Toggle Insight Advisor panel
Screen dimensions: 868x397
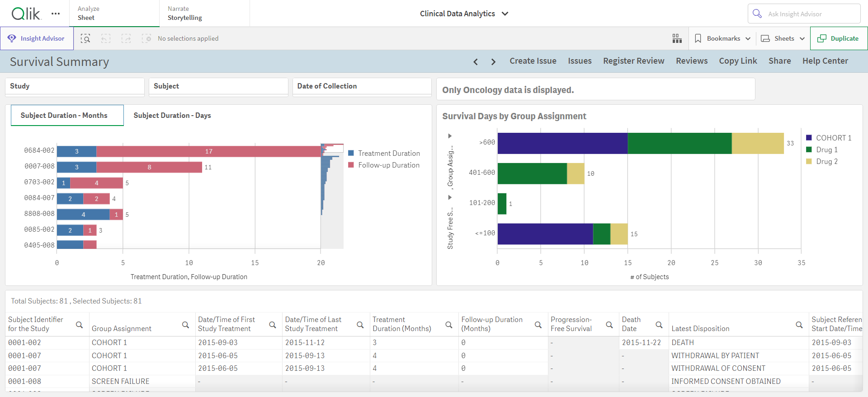pos(37,38)
